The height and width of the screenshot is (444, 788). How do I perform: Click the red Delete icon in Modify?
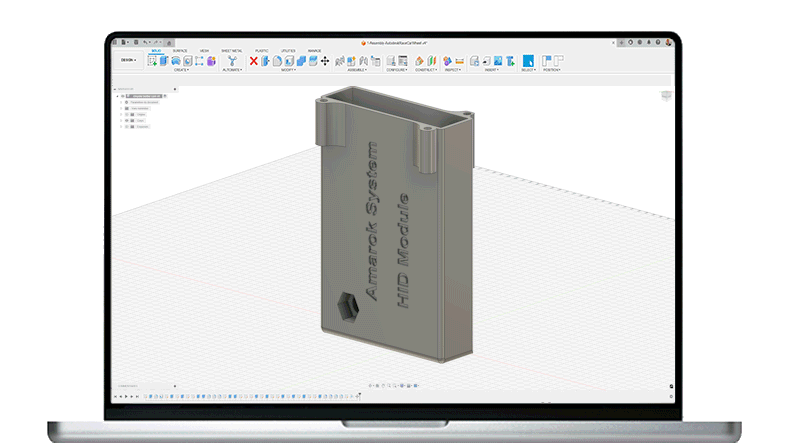(x=253, y=61)
